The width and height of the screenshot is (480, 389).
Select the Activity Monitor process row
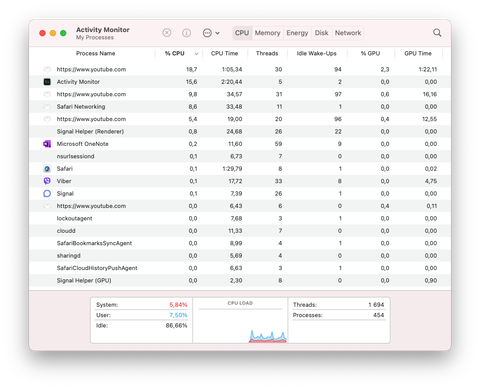tap(240, 82)
